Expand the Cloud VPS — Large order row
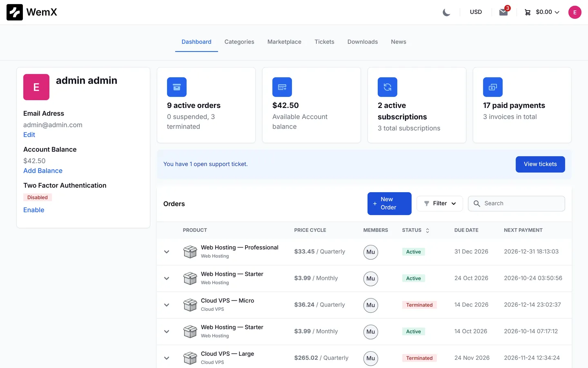The width and height of the screenshot is (588, 368). coord(167,358)
